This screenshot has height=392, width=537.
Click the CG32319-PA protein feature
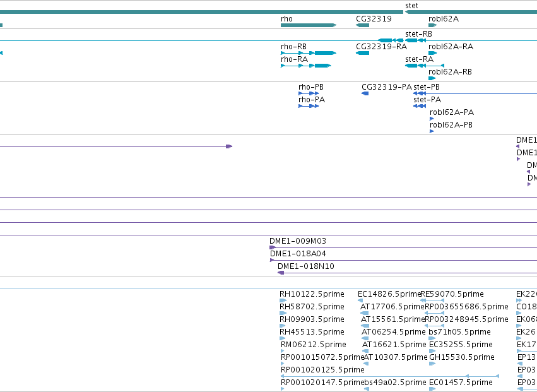click(365, 93)
